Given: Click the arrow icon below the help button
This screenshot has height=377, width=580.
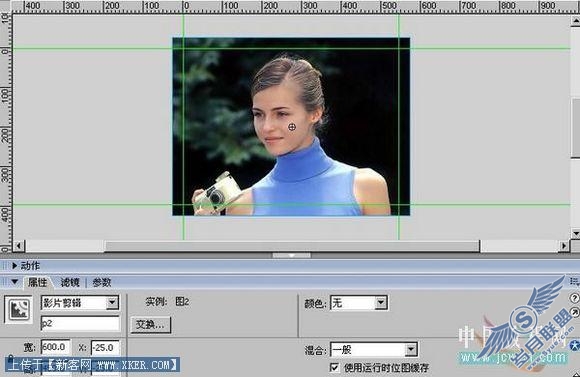Looking at the screenshot, I should pyautogui.click(x=575, y=312).
